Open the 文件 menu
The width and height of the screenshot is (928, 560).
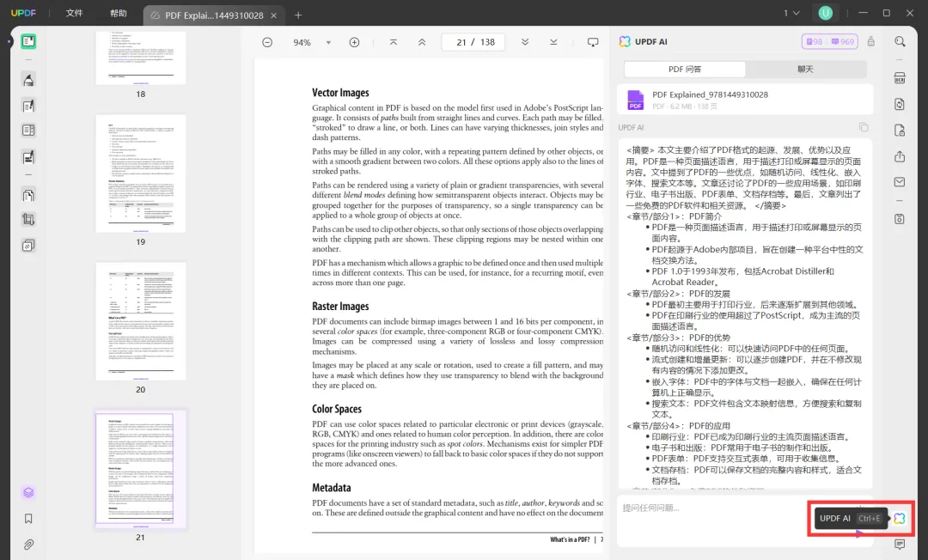pyautogui.click(x=74, y=13)
